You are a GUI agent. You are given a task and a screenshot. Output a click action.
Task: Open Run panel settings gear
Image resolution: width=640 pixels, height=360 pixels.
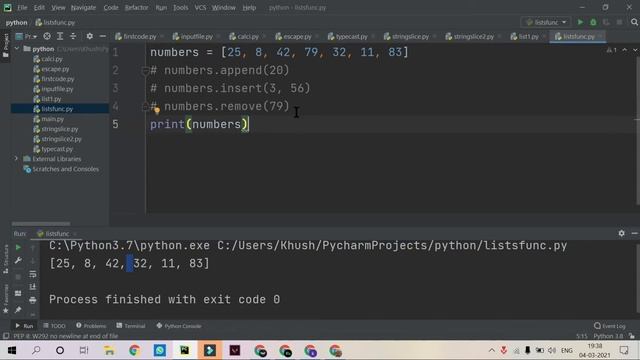(621, 233)
